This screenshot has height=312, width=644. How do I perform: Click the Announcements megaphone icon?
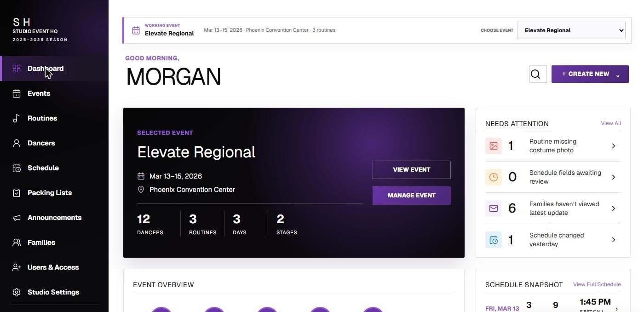[17, 218]
